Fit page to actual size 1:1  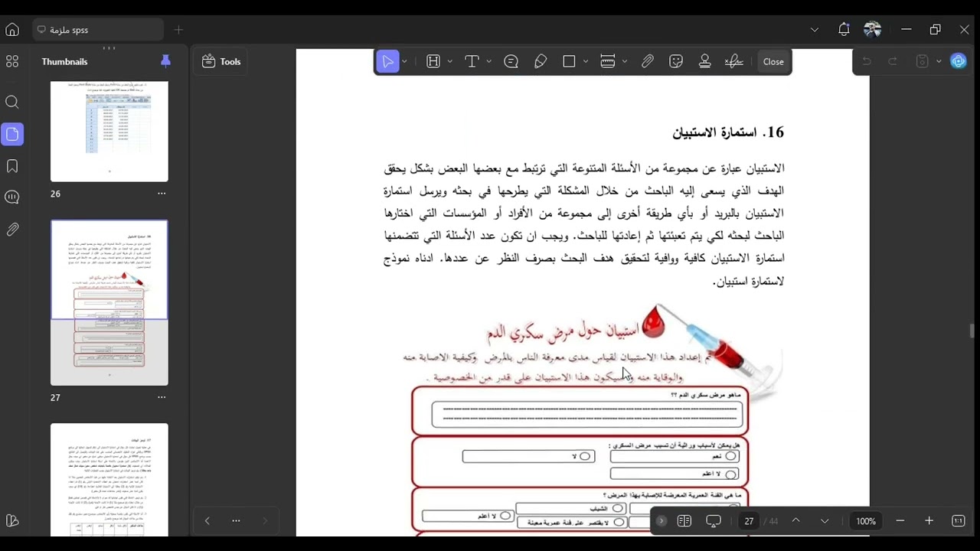click(958, 521)
